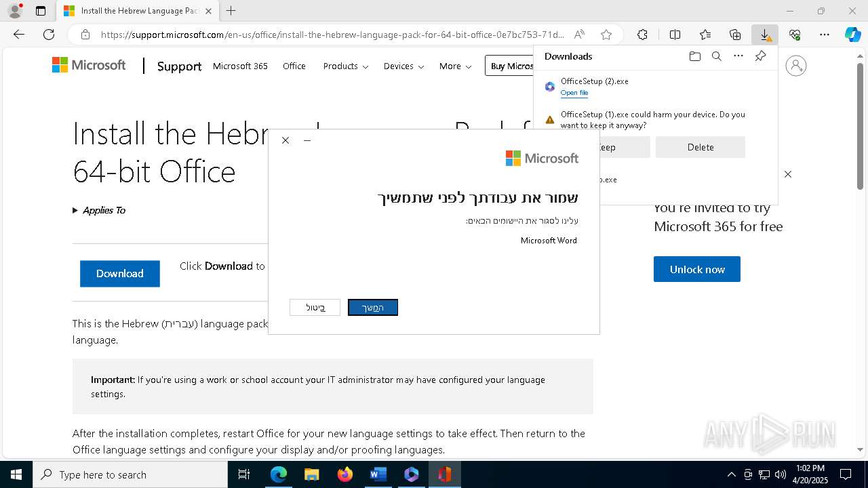Open the Copilot icon in Edge
The width and height of the screenshot is (868, 488).
click(x=852, y=35)
